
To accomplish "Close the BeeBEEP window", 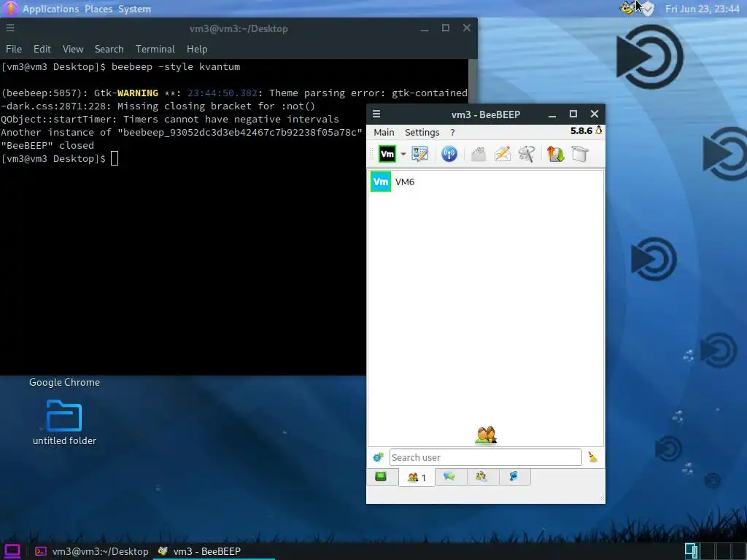I will point(594,114).
